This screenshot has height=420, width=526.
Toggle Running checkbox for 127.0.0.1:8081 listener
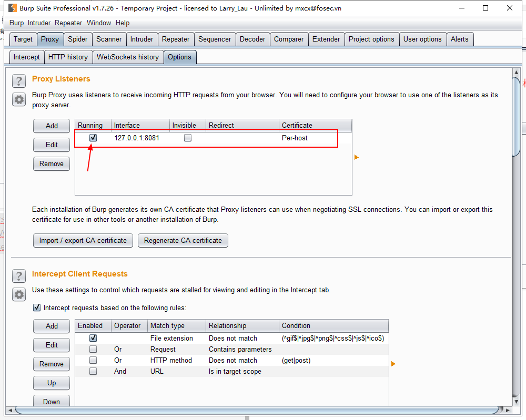click(93, 138)
